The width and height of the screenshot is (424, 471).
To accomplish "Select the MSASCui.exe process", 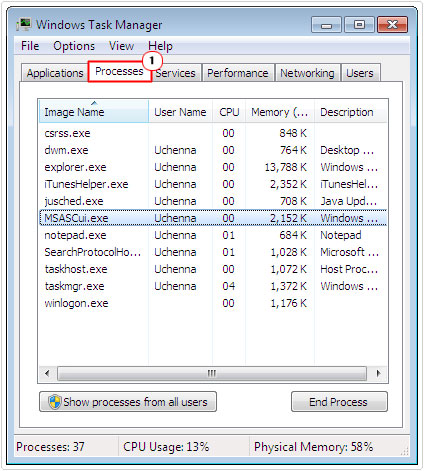I will (213, 218).
